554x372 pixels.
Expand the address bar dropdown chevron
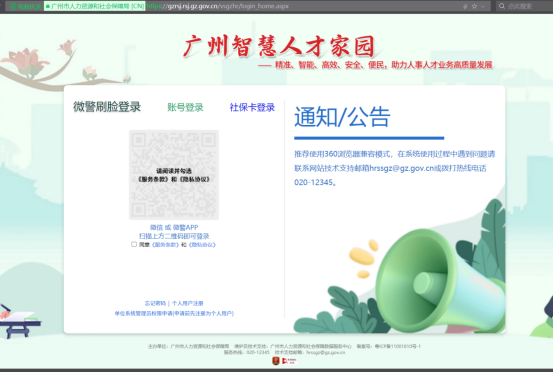coord(483,6)
